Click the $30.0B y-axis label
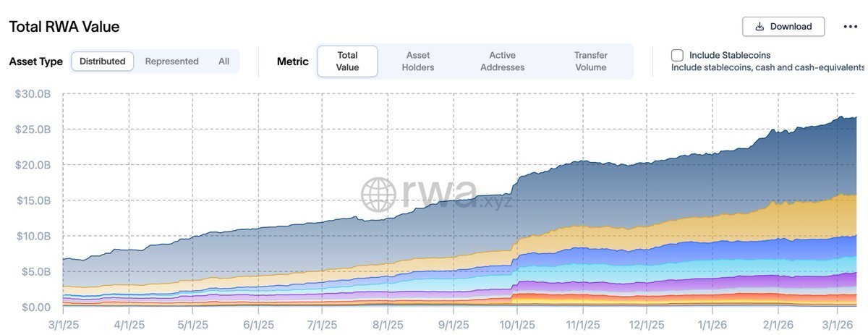 click(x=33, y=94)
